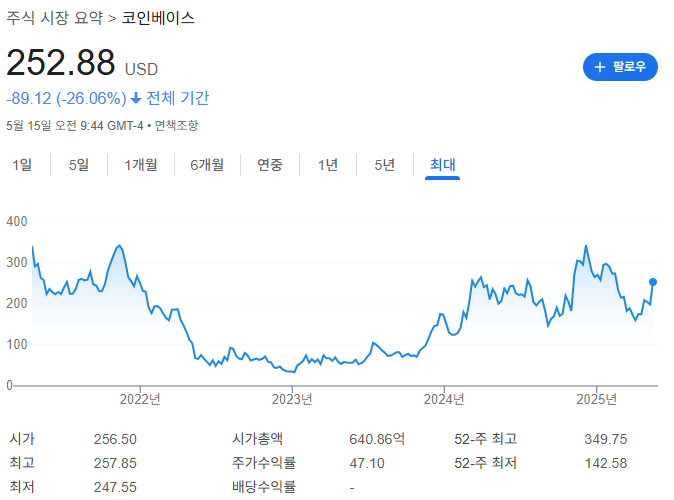Click the blue endpoint dot on chart
The width and height of the screenshot is (674, 500).
(653, 282)
